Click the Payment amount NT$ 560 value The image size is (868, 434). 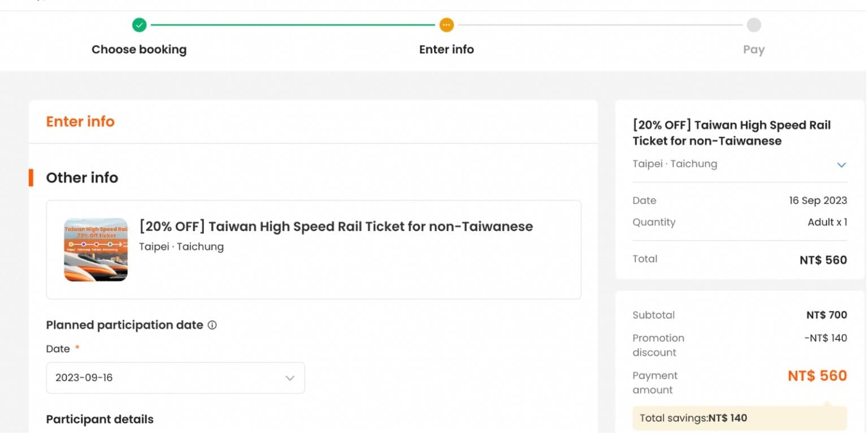[817, 375]
